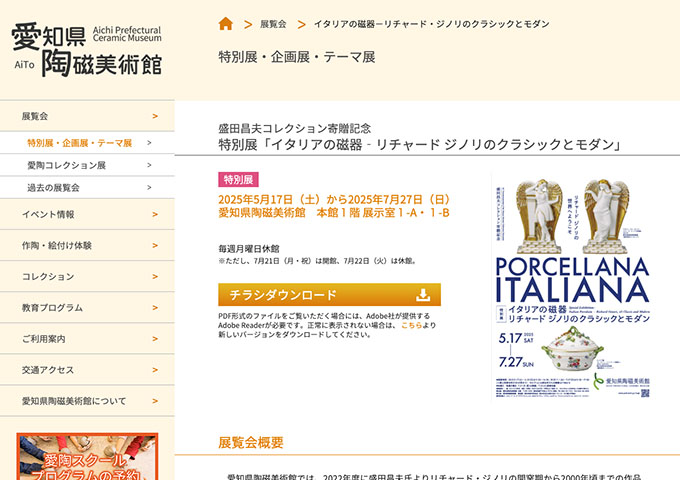This screenshot has width=680, height=480.
Task: Click the chevron beside ご利用案内
Action: click(155, 339)
